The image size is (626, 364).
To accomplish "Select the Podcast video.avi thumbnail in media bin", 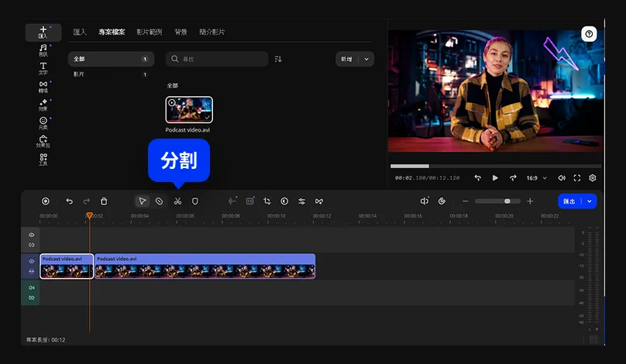I will click(x=189, y=110).
